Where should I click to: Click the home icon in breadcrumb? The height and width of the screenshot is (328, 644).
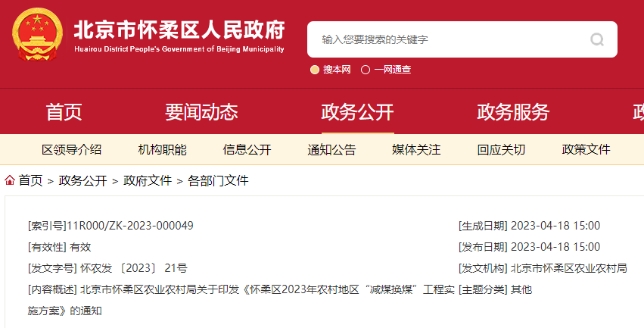10,180
